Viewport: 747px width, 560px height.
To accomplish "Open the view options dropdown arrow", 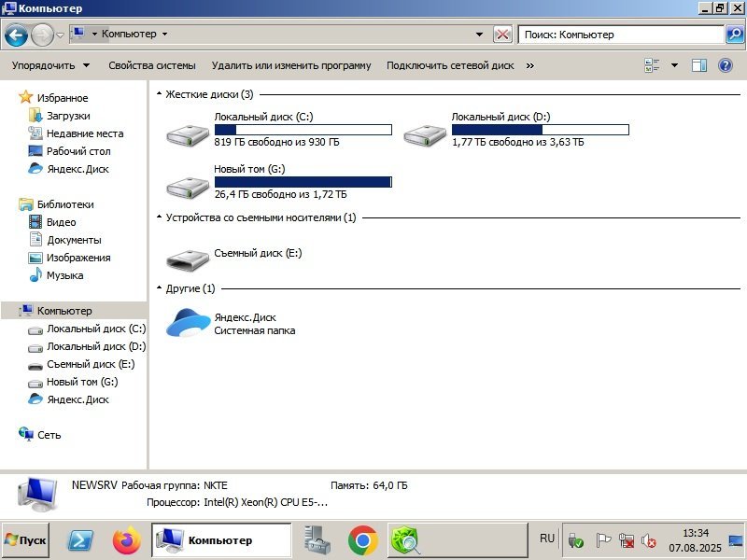I will [x=674, y=65].
